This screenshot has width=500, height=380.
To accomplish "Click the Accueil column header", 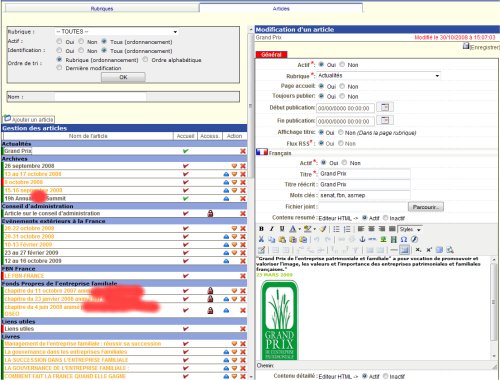I will pos(185,136).
